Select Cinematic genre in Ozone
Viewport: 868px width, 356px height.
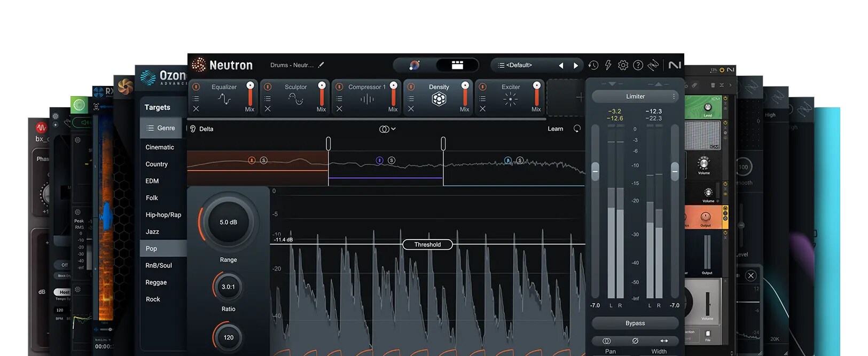[x=160, y=147]
